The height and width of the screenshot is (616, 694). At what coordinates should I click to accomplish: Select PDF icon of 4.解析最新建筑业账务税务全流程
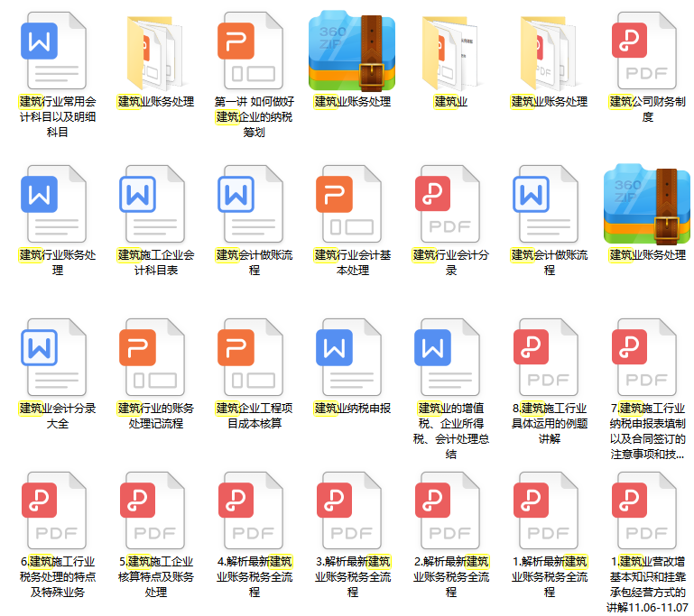pyautogui.click(x=251, y=510)
